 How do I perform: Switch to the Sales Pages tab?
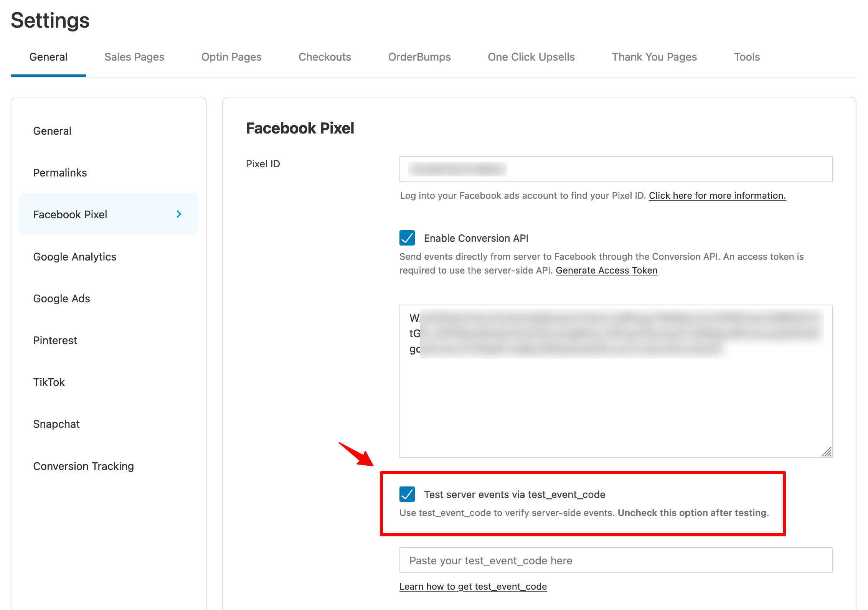134,57
